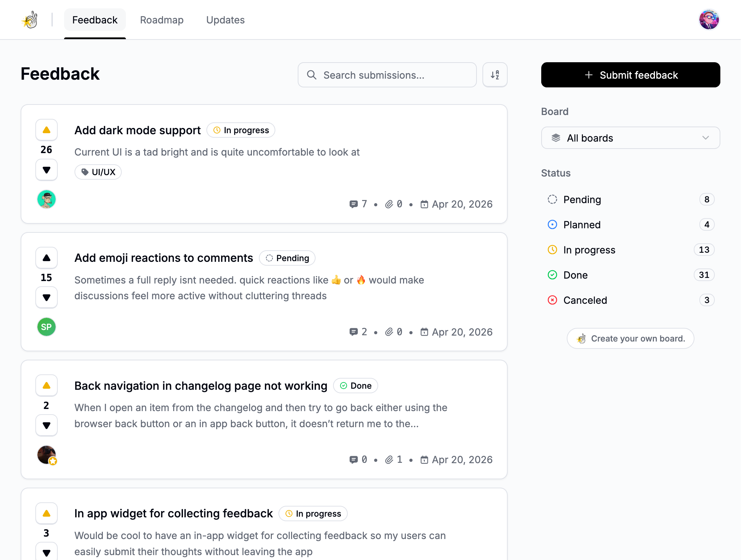Expand the All boards dropdown
The height and width of the screenshot is (560, 741).
tap(630, 138)
